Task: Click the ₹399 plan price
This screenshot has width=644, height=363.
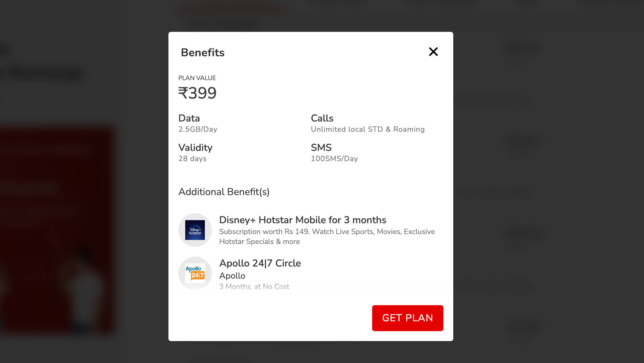Action: click(197, 93)
